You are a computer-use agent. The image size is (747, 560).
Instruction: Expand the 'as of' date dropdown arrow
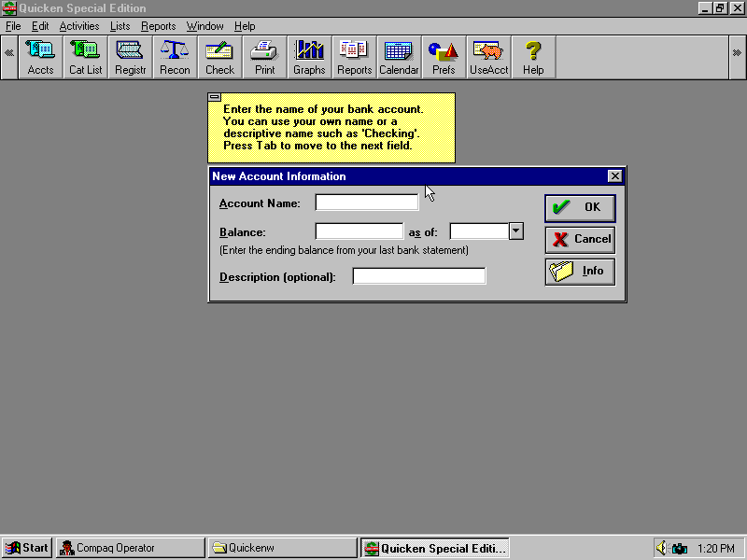515,231
